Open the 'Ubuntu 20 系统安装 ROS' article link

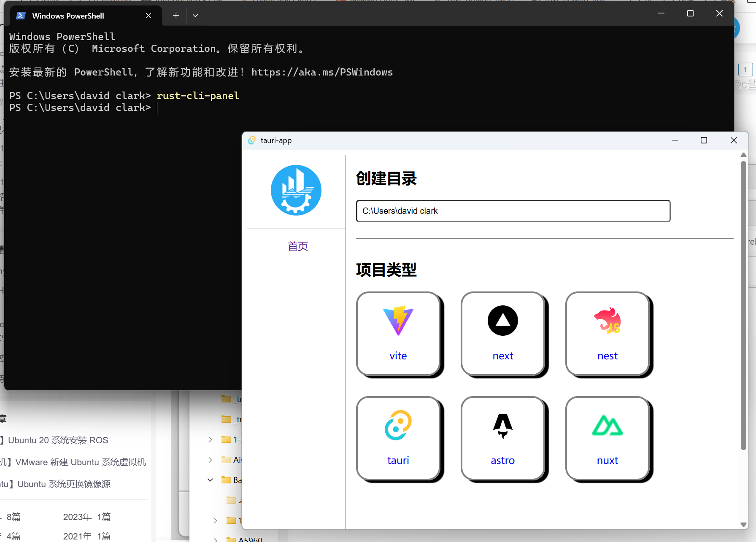click(58, 440)
